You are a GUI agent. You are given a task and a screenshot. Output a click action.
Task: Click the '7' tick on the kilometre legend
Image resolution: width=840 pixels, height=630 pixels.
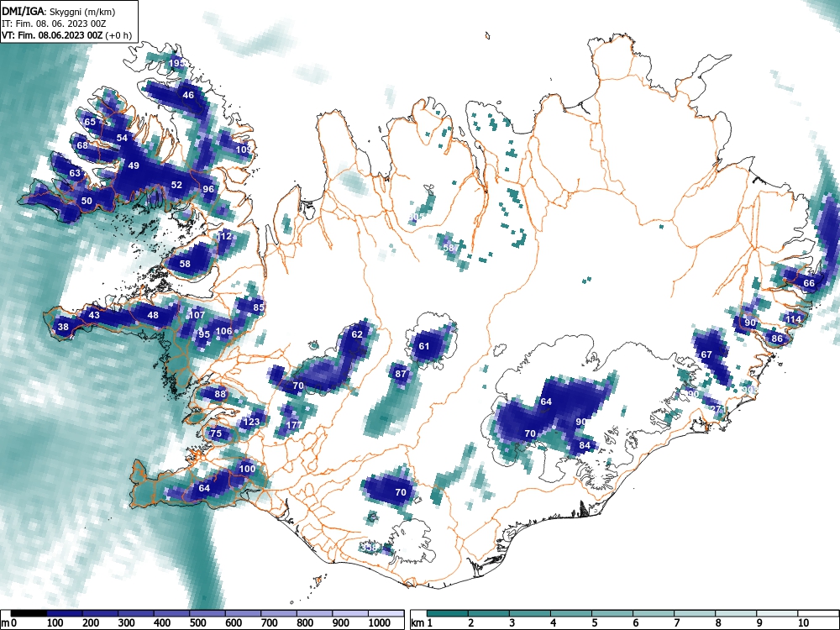pyautogui.click(x=676, y=623)
